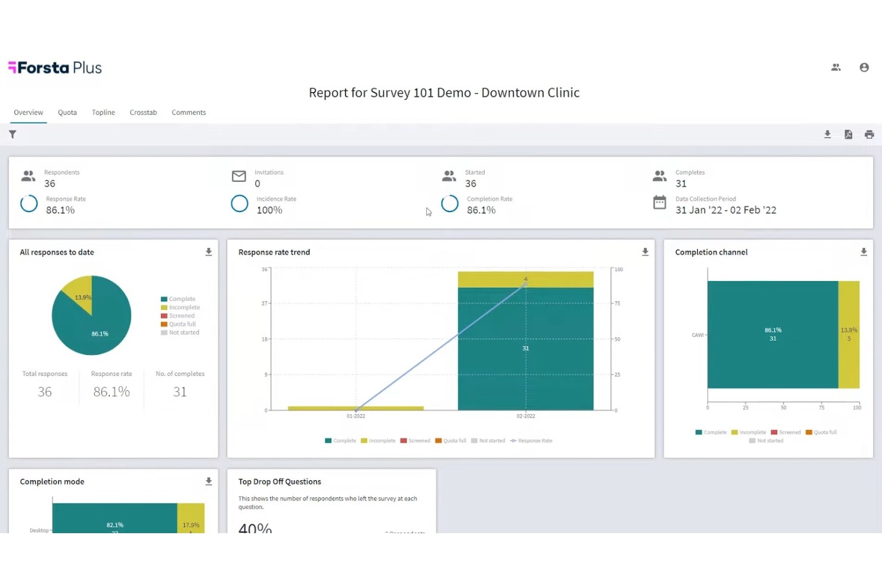The width and height of the screenshot is (882, 588).
Task: Click the print report icon
Action: [869, 134]
